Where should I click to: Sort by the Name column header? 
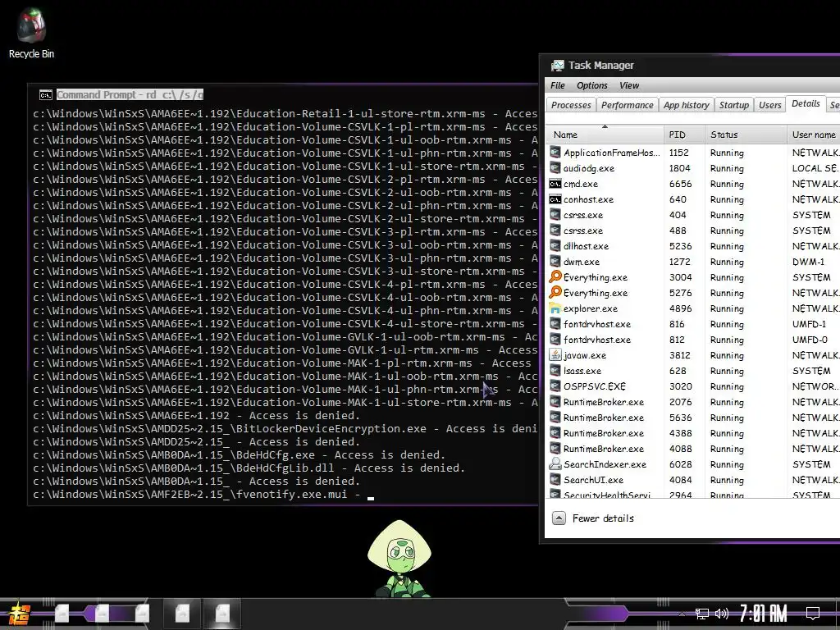pyautogui.click(x=605, y=135)
